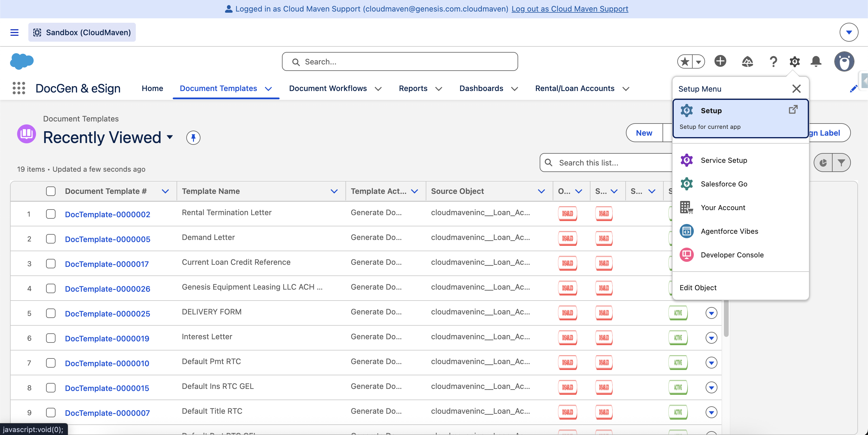Open row actions for DELIVERY FORM row
The width and height of the screenshot is (868, 435).
pos(711,313)
